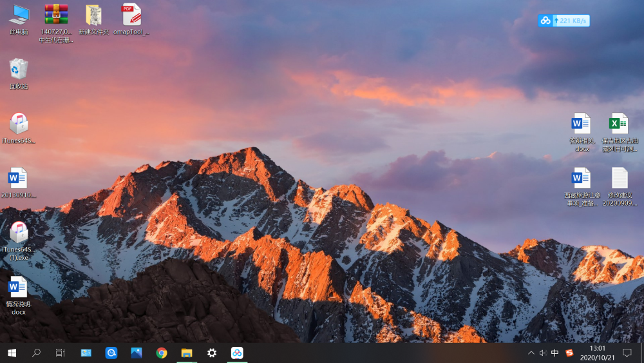Select the 情况说明.docx Word file

[x=19, y=295]
